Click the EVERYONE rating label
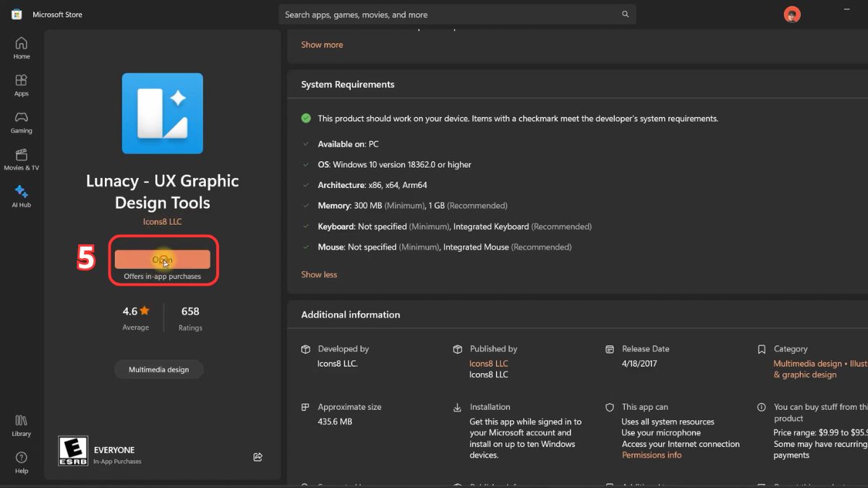 [x=114, y=450]
